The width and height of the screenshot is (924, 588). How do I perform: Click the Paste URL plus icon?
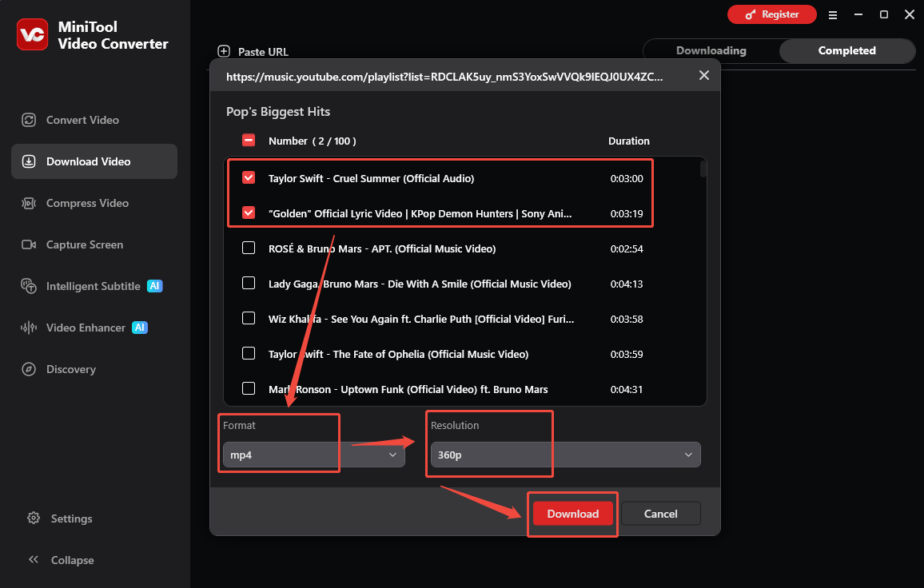click(224, 51)
